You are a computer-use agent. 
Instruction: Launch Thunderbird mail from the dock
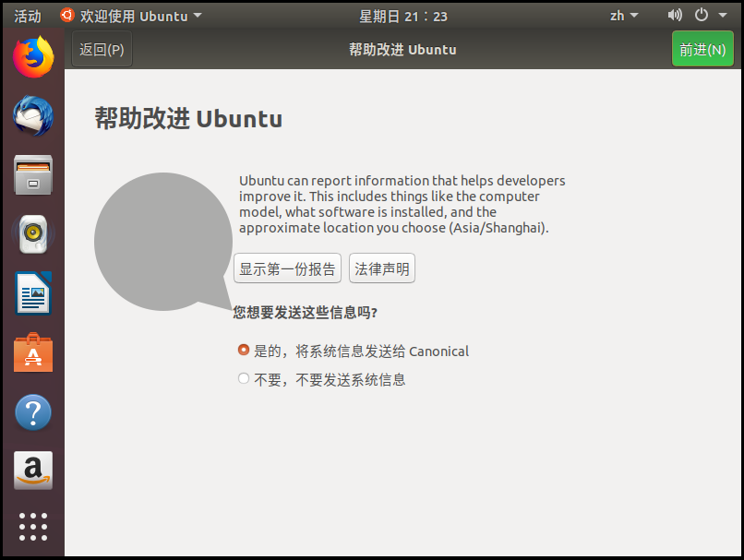click(x=33, y=115)
